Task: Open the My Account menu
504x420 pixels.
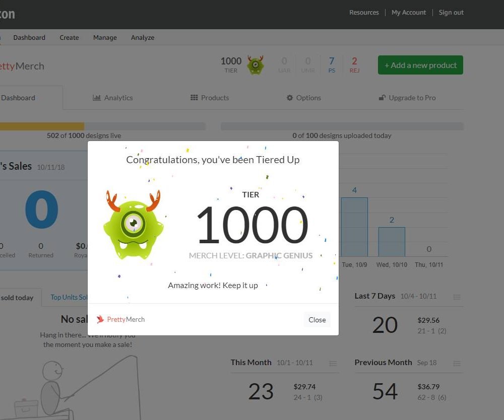Action: (x=409, y=12)
